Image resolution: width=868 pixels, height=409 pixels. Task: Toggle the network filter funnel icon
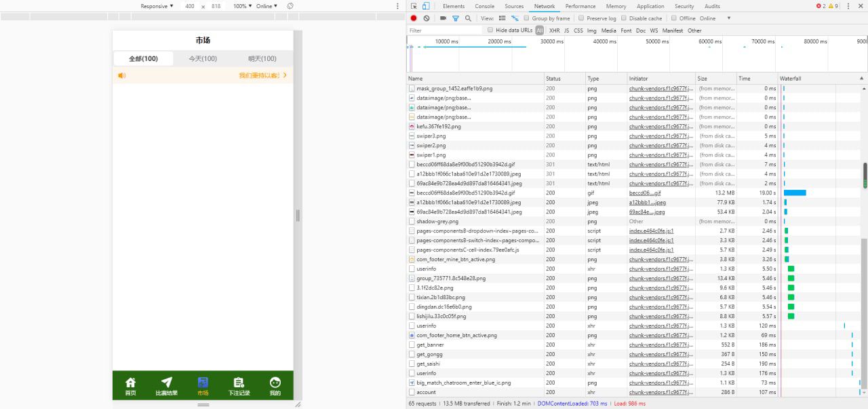[456, 18]
